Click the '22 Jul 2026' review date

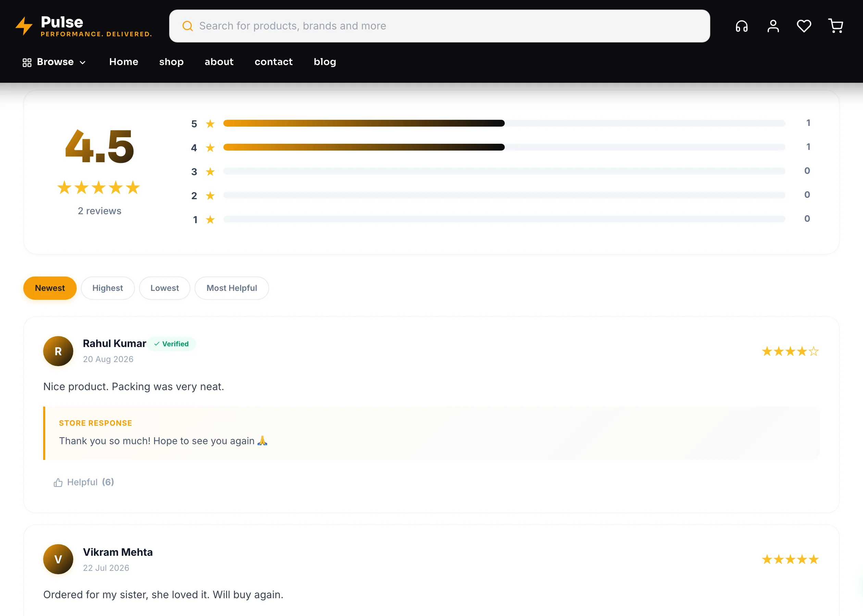tap(106, 568)
